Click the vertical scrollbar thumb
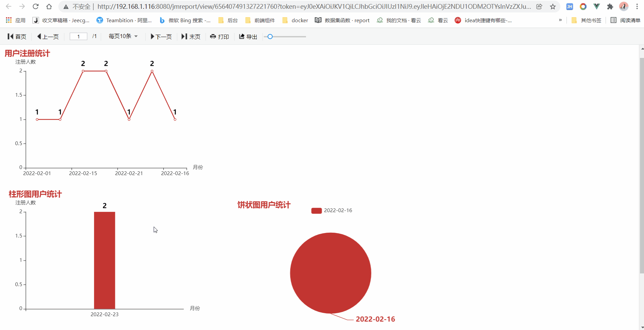The image size is (644, 330). 642,165
